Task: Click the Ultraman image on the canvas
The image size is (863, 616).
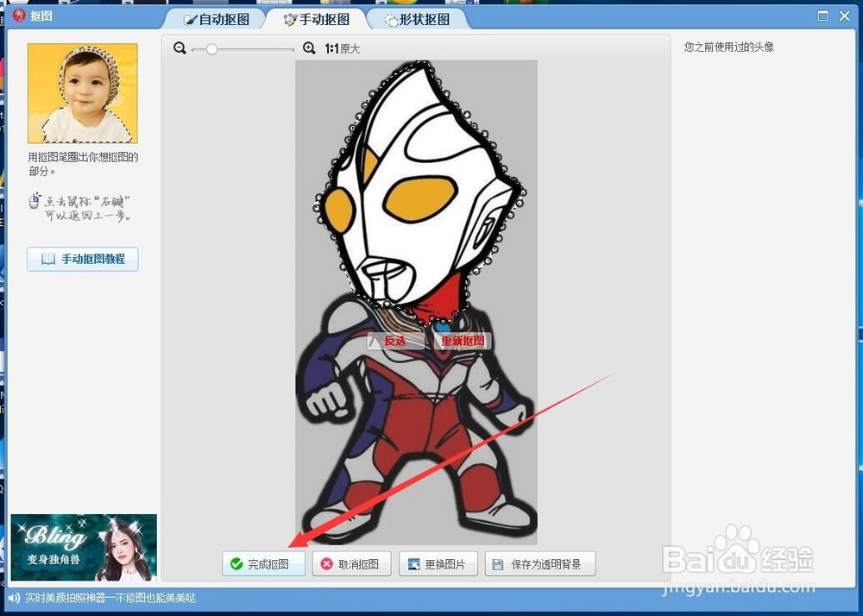Action: point(416,303)
